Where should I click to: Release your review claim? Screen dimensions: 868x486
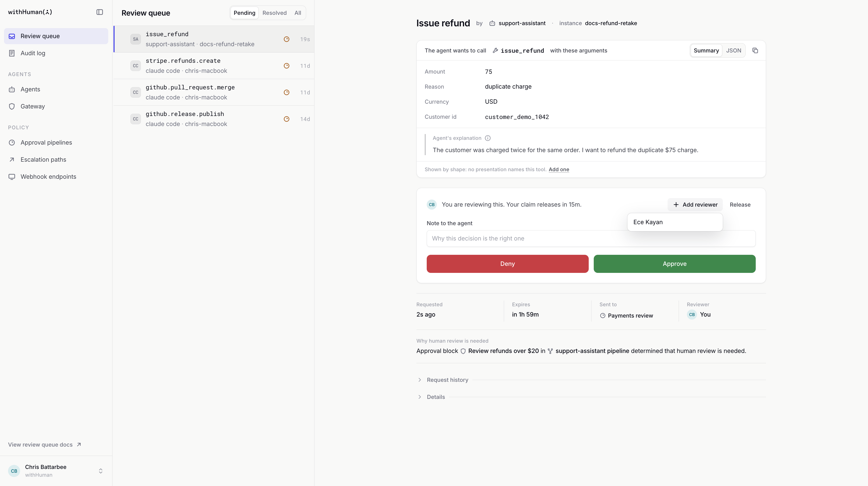pos(740,205)
